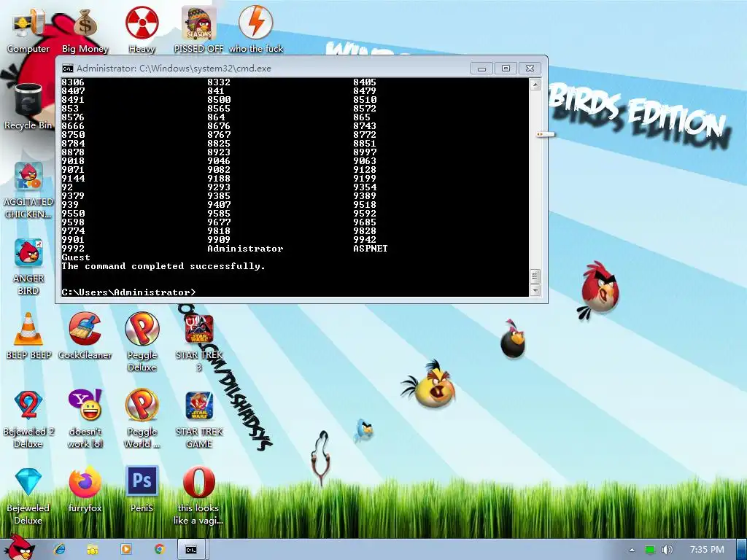This screenshot has width=747, height=560.
Task: Click the "ASPNET" user entry
Action: pyautogui.click(x=370, y=249)
